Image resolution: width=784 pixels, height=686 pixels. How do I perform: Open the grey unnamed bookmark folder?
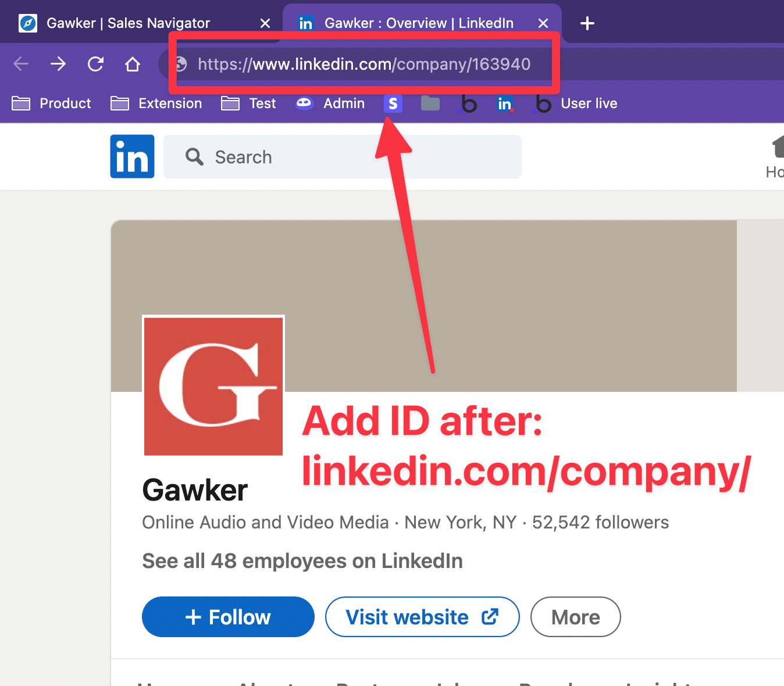coord(430,103)
